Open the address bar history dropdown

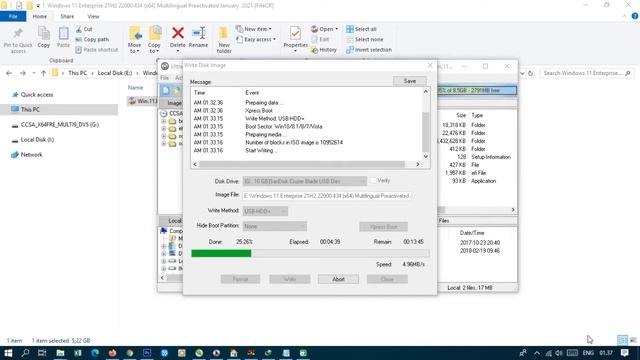pos(522,73)
